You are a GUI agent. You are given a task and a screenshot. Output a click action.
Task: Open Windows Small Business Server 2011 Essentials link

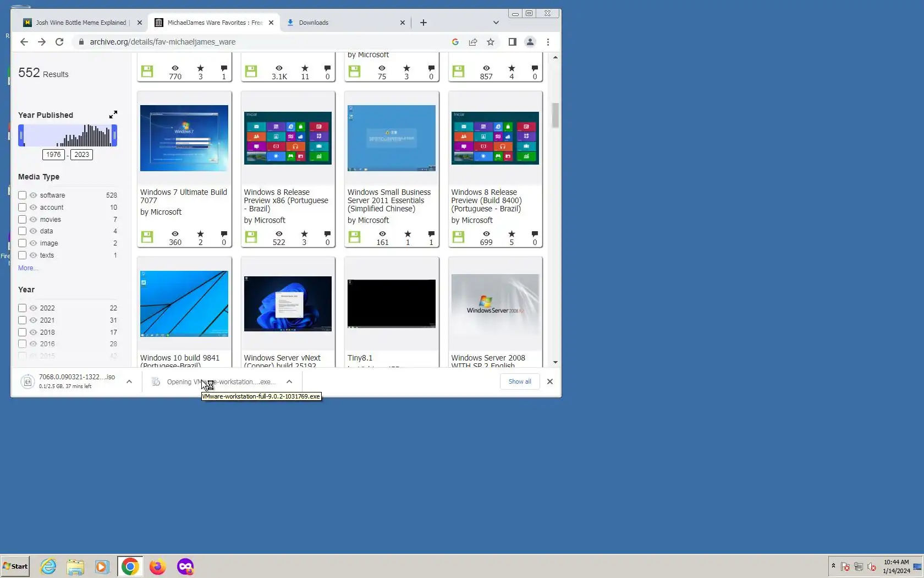pos(389,200)
